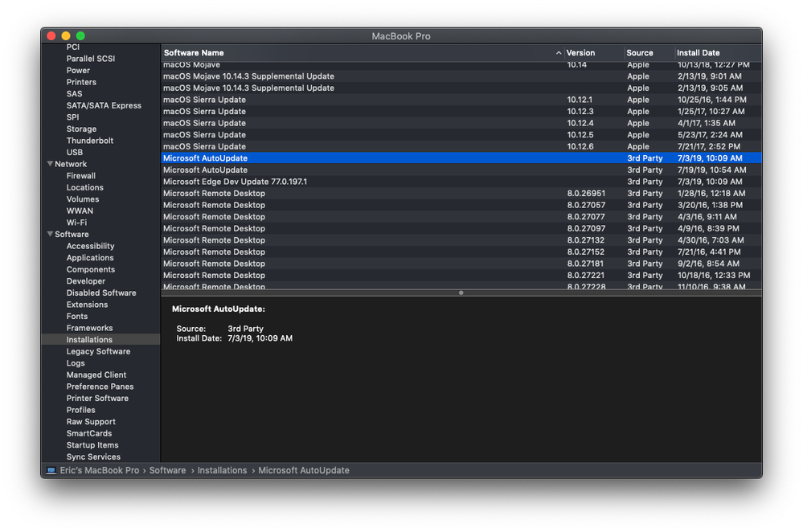
Task: Select Developer in sidebar
Action: [x=85, y=281]
